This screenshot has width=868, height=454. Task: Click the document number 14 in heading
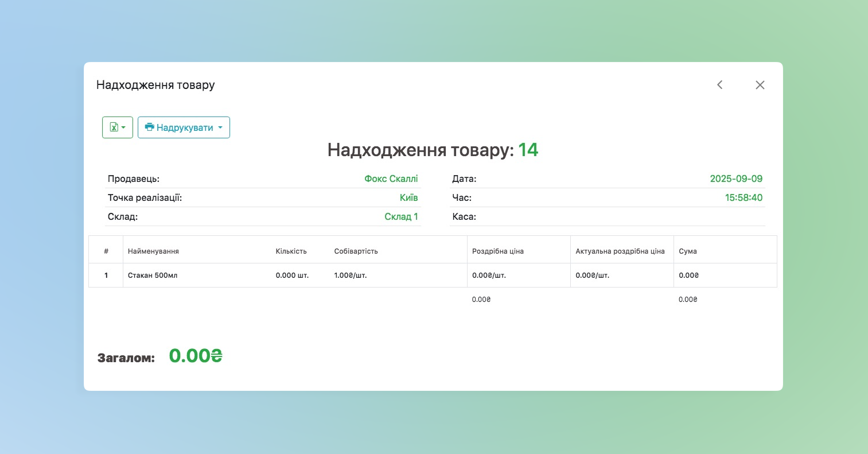528,150
